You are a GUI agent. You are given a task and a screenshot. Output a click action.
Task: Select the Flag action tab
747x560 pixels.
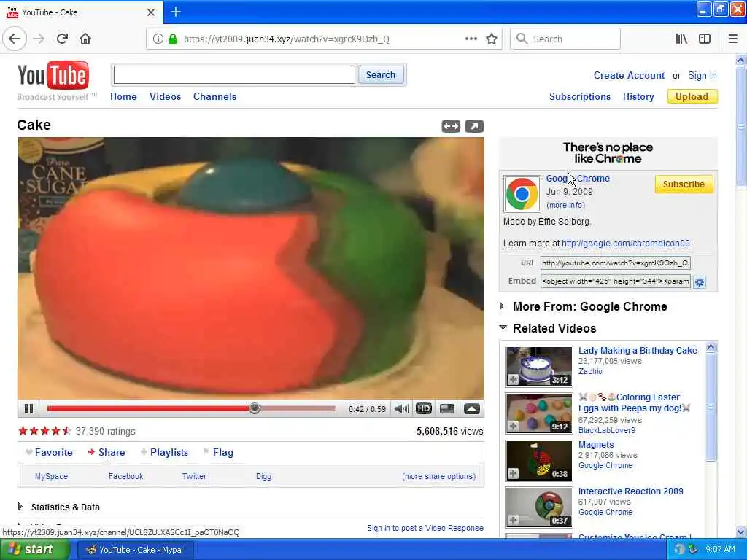click(218, 452)
